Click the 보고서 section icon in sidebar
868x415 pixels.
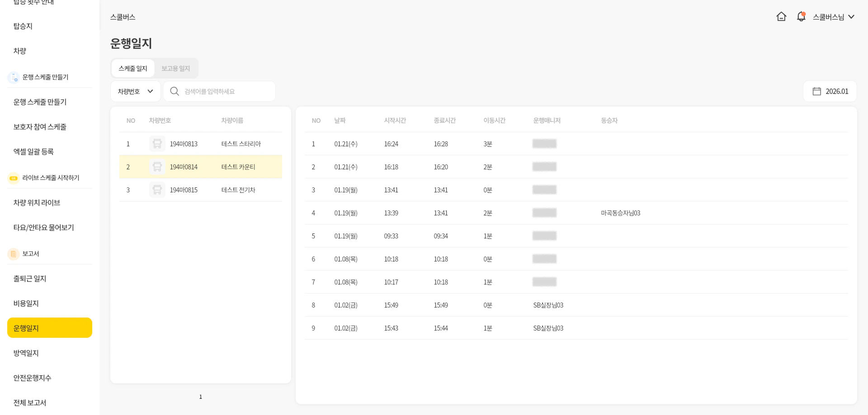click(x=14, y=254)
